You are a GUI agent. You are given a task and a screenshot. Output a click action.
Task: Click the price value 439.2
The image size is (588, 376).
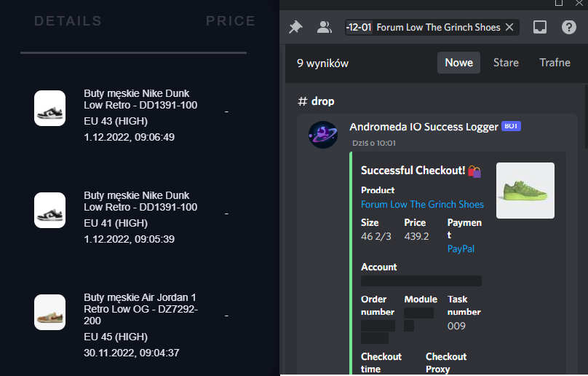click(x=416, y=236)
